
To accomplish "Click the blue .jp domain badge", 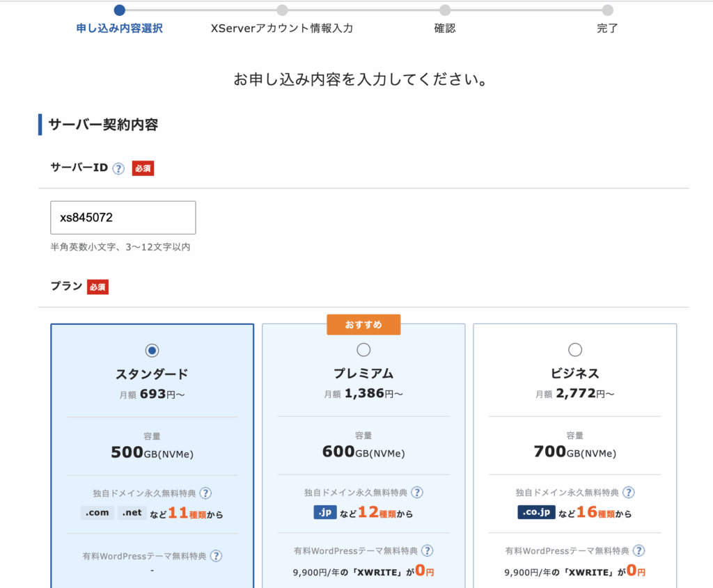I will tap(324, 513).
